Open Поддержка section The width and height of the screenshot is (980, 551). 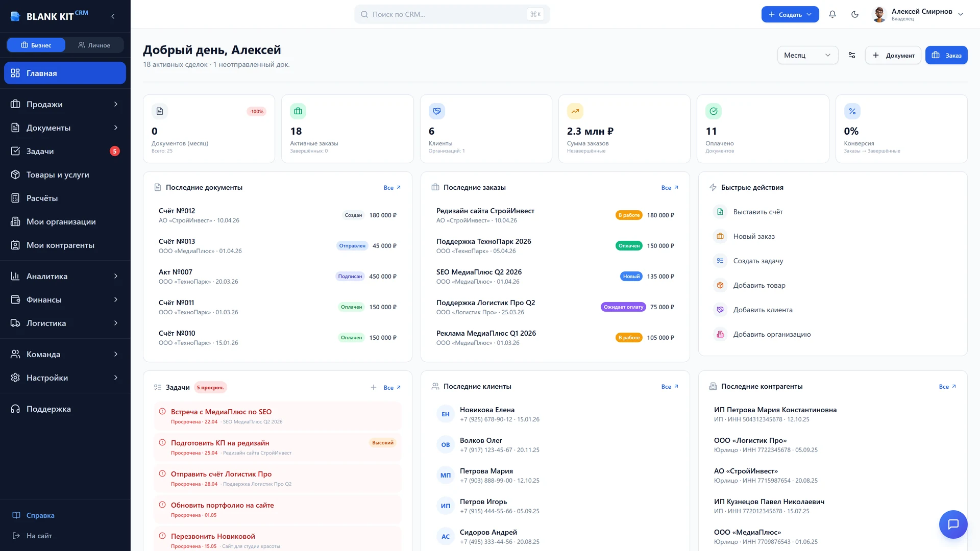point(65,409)
